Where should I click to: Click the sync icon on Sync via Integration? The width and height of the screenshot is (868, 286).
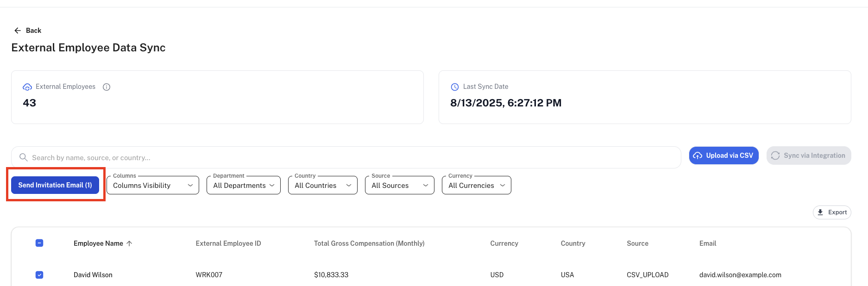point(775,155)
